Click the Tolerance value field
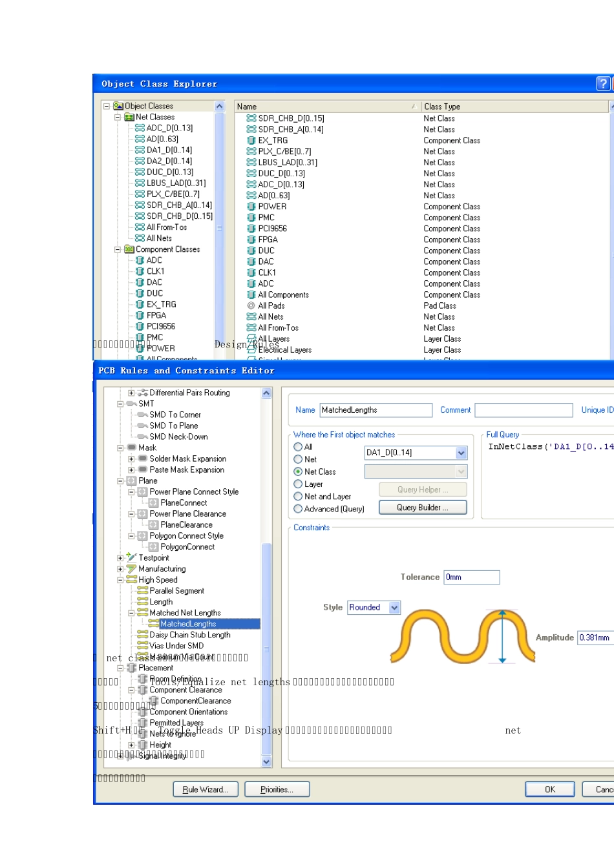This screenshot has height=868, width=614. point(471,577)
